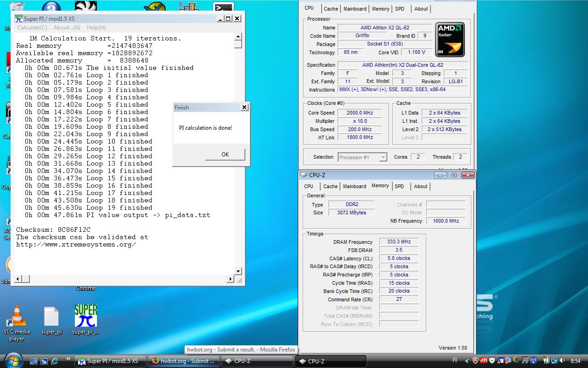Open Calculate(C) menu in Super PI
588x368 pixels.
[x=32, y=28]
